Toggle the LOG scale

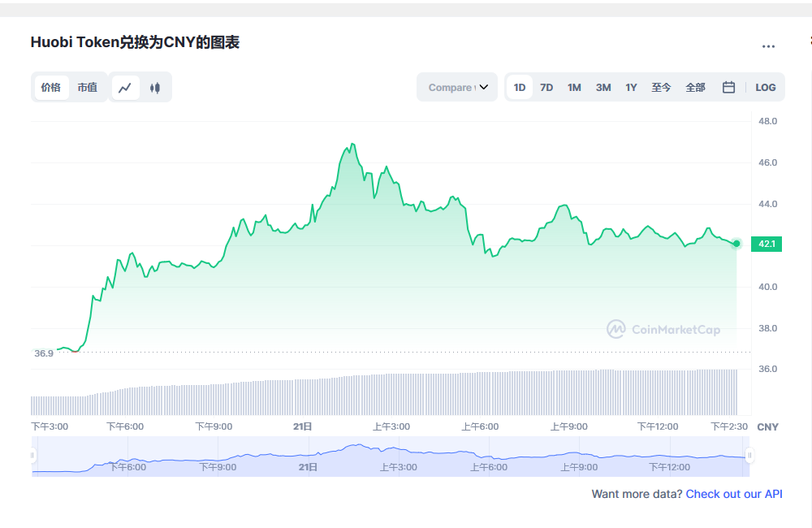(x=766, y=87)
